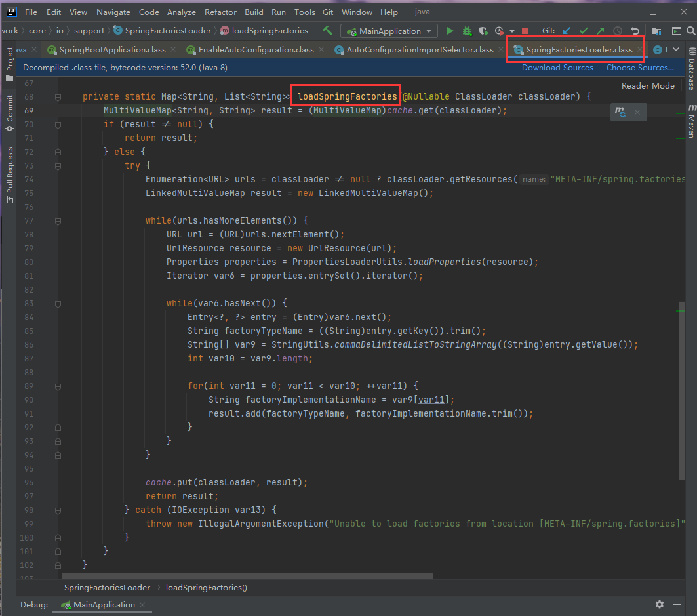Click Git Push green arrow
697x616 pixels.
point(601,31)
